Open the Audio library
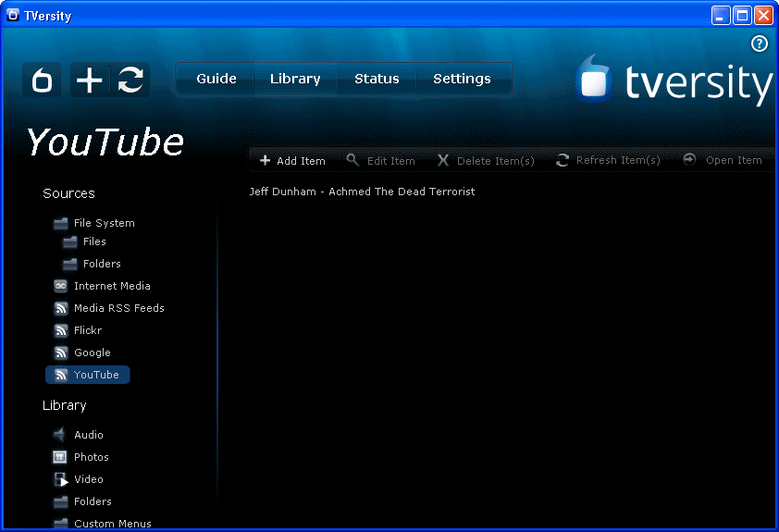This screenshot has height=532, width=779. (x=89, y=435)
